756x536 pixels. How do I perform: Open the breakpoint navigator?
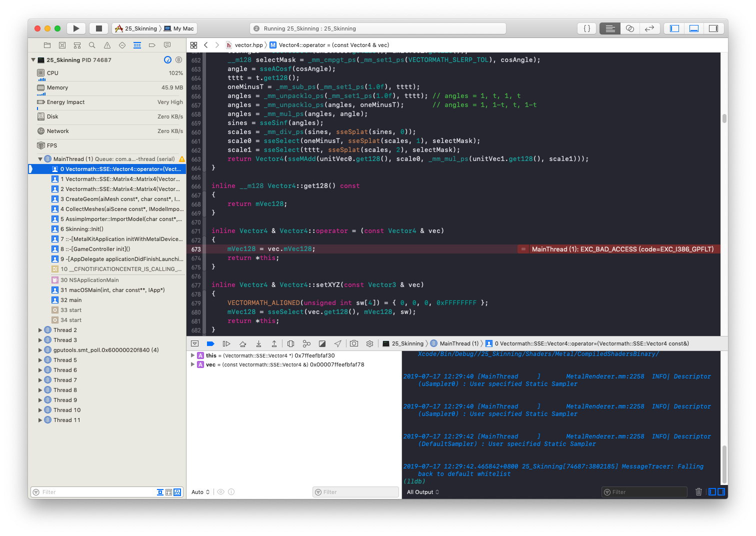pyautogui.click(x=152, y=45)
